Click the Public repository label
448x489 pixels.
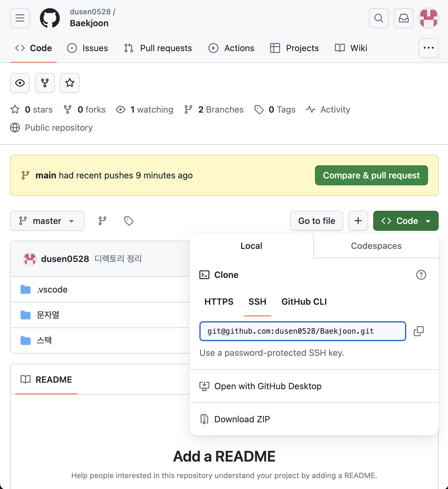(x=59, y=128)
